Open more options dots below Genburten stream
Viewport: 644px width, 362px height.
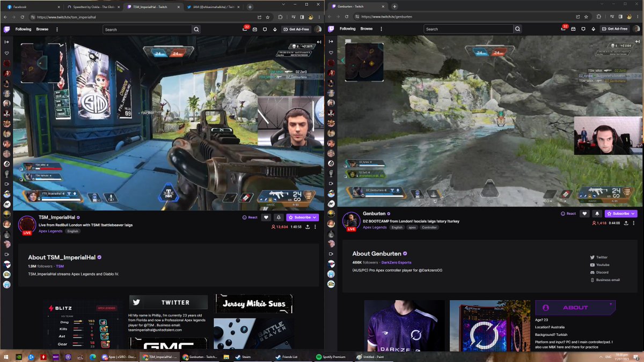tap(635, 223)
